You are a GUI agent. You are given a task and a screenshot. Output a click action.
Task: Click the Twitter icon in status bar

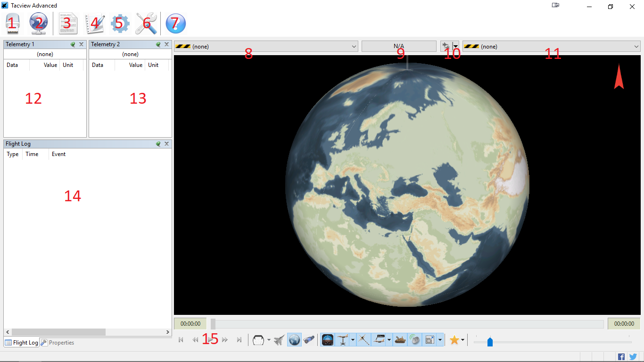coord(633,357)
